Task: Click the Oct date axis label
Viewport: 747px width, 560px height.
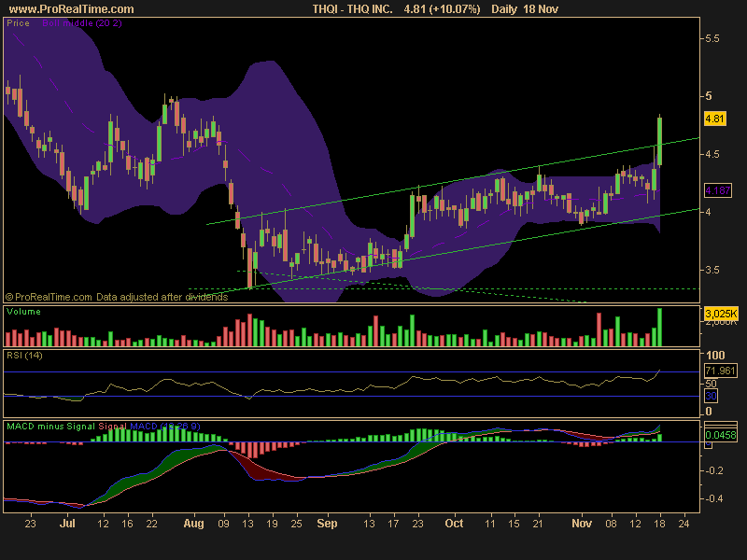Action: tap(454, 524)
